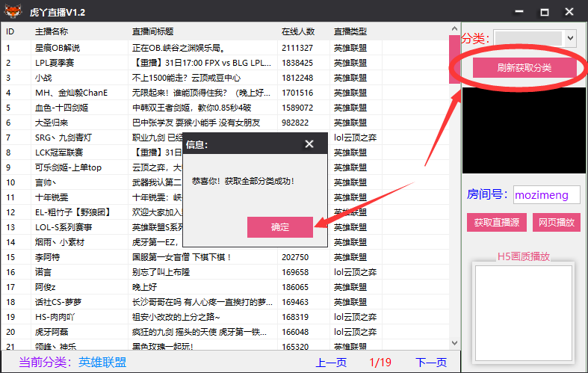Screen dimensions: 588x373
Task: Sort by 在线人数 column header
Action: click(298, 31)
